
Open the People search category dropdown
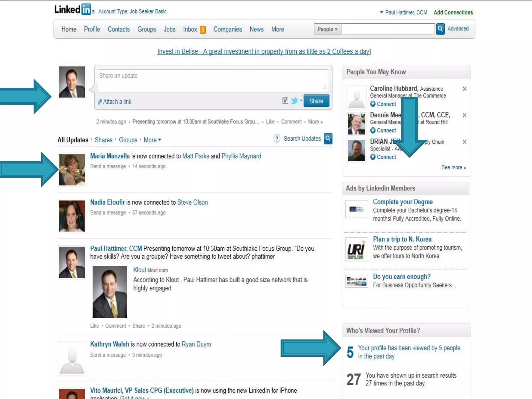[x=327, y=29]
